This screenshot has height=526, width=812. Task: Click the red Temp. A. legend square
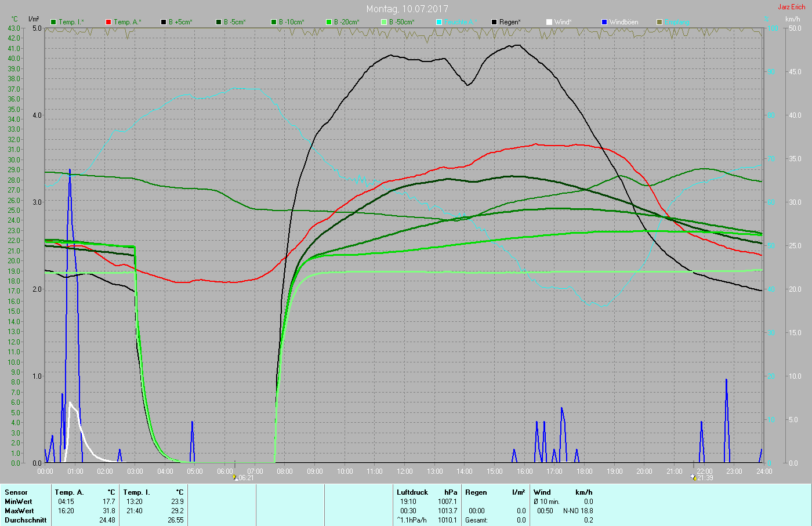[x=108, y=22]
